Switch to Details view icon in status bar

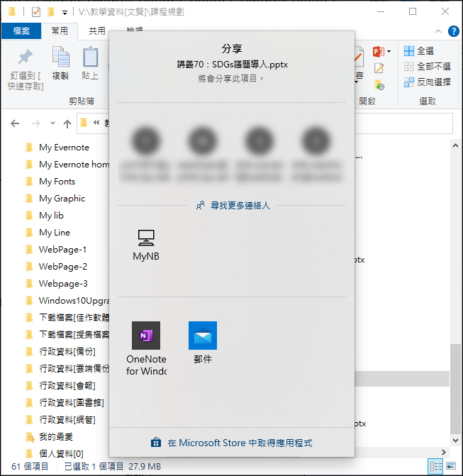pos(435,466)
